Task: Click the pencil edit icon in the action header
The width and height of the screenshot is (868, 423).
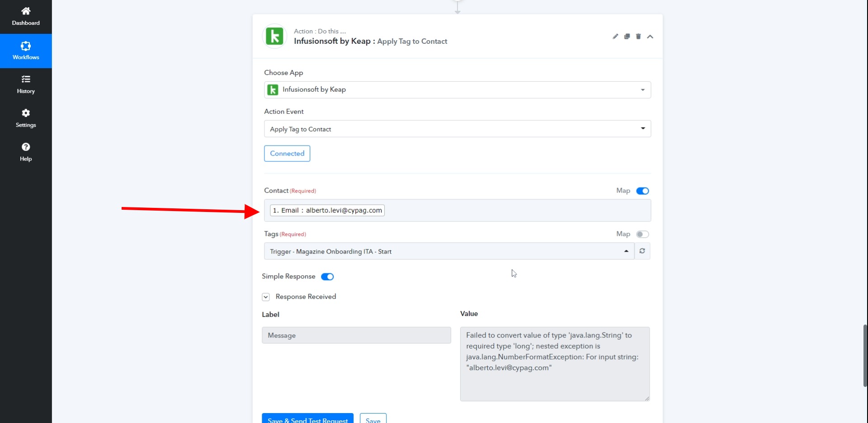Action: tap(615, 37)
